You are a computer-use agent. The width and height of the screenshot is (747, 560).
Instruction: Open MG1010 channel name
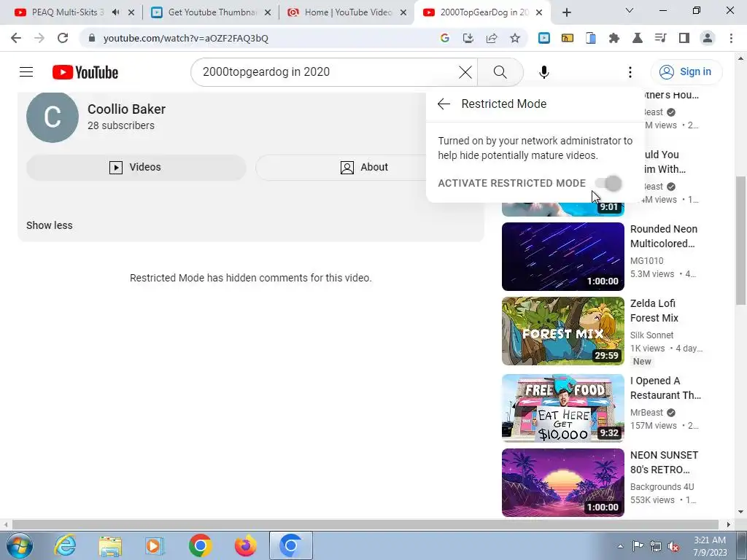tap(646, 260)
